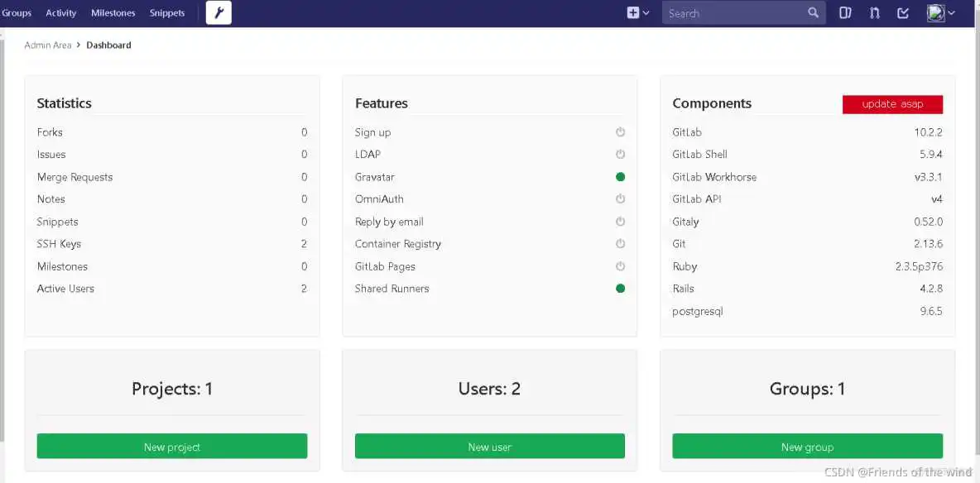This screenshot has width=980, height=483.
Task: Click the issues icon in top bar
Action: (845, 13)
